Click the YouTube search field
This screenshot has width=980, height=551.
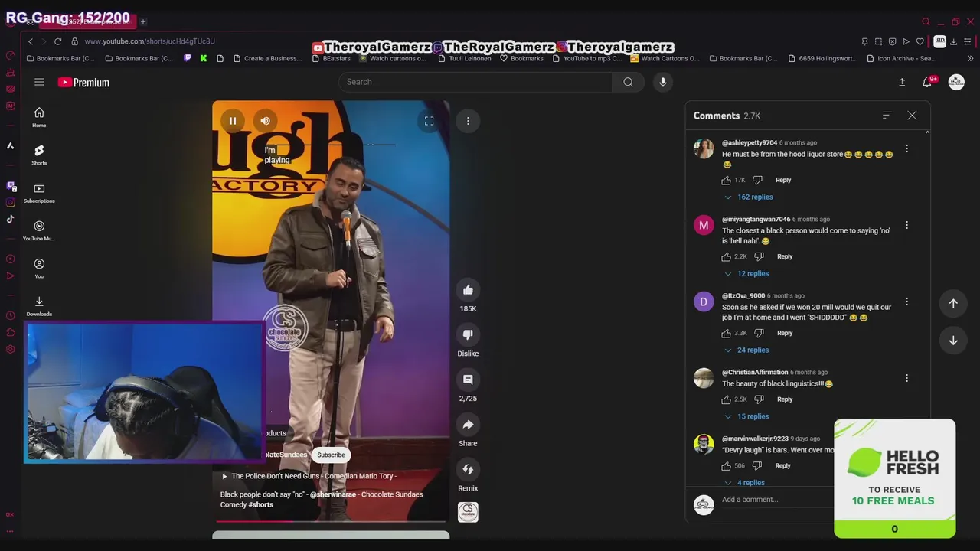[475, 82]
